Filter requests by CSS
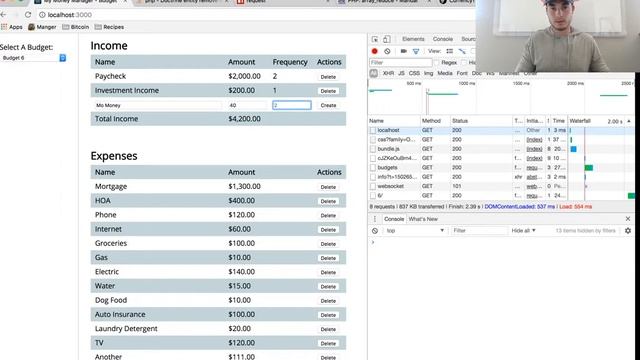The height and width of the screenshot is (360, 640). click(414, 73)
